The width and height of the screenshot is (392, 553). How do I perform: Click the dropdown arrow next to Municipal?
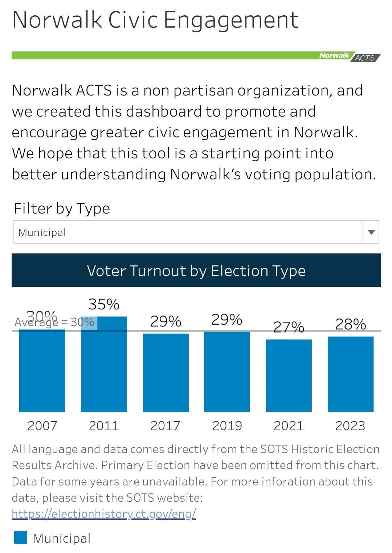coord(371,232)
